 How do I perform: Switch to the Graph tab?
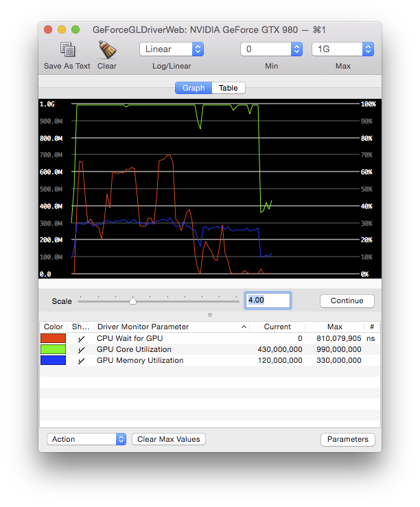tap(194, 88)
